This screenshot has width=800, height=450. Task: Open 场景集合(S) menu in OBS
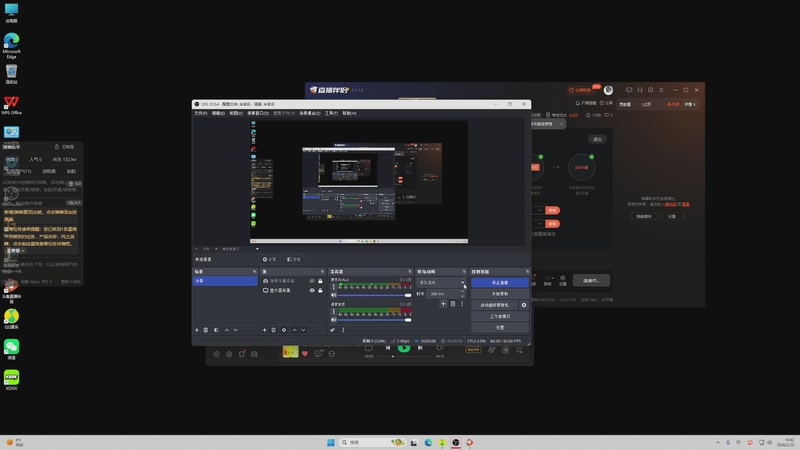coord(310,113)
